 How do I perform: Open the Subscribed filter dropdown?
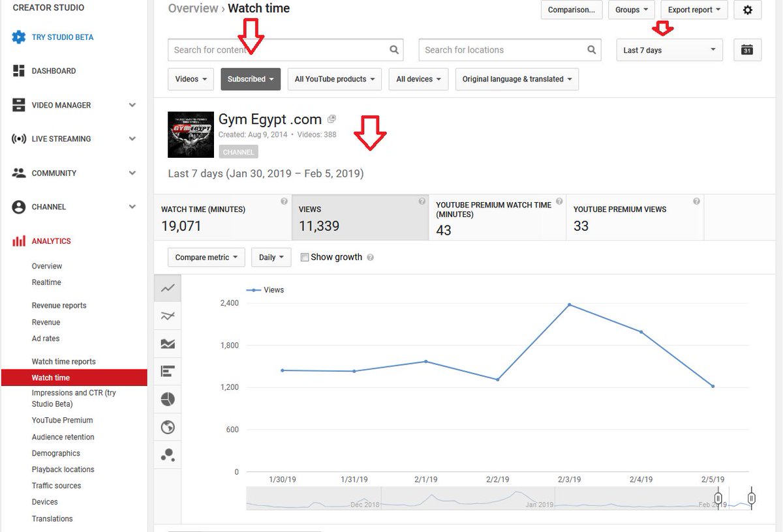251,79
